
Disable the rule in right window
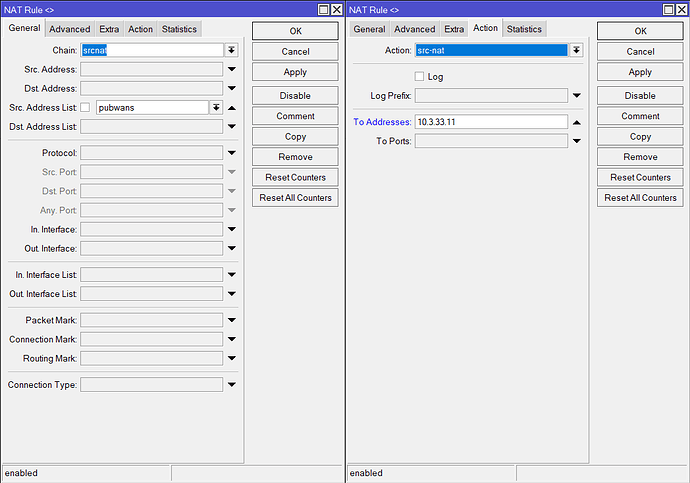[640, 95]
